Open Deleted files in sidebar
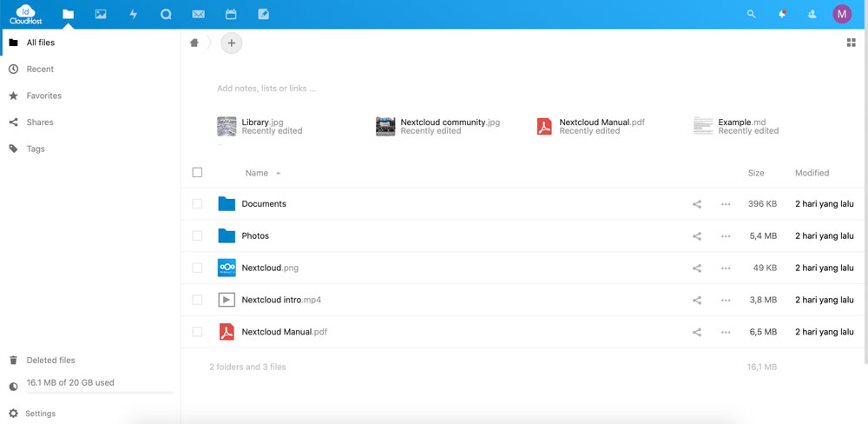The width and height of the screenshot is (868, 424). tap(90, 361)
